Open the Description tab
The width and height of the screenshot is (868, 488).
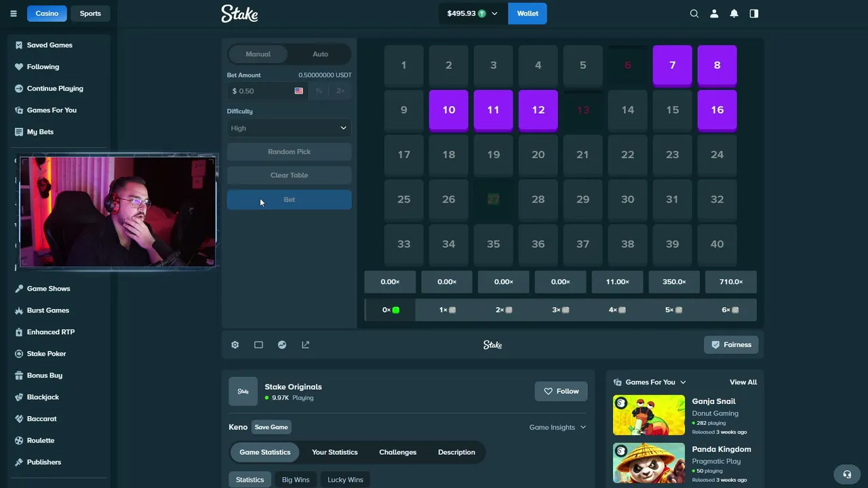456,452
